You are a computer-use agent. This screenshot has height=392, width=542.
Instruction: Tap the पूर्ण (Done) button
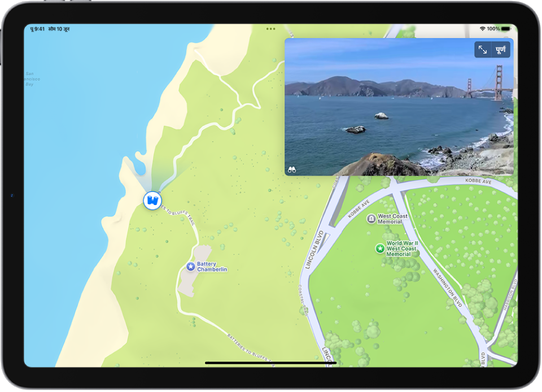pos(501,50)
